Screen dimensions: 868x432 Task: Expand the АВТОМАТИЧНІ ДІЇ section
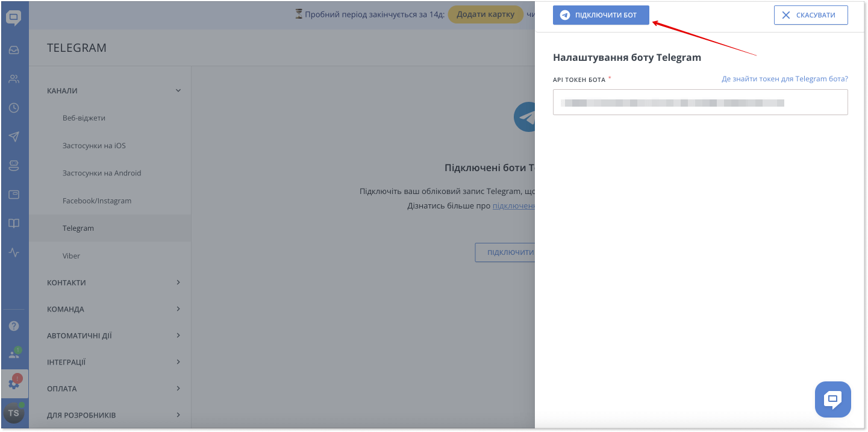[114, 336]
